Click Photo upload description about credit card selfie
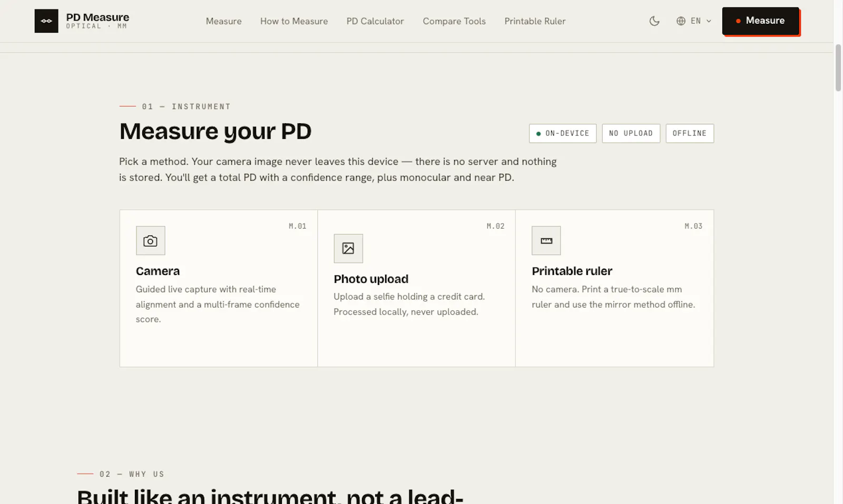This screenshot has width=843, height=504. click(409, 304)
